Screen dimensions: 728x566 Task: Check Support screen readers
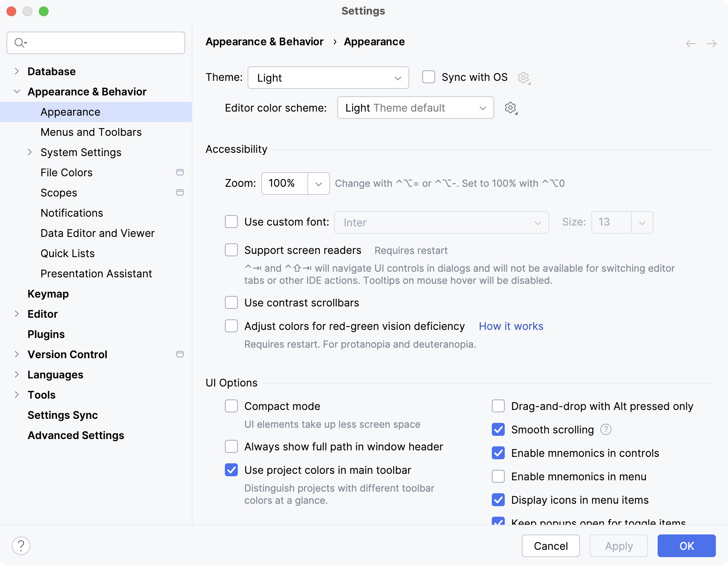point(231,250)
